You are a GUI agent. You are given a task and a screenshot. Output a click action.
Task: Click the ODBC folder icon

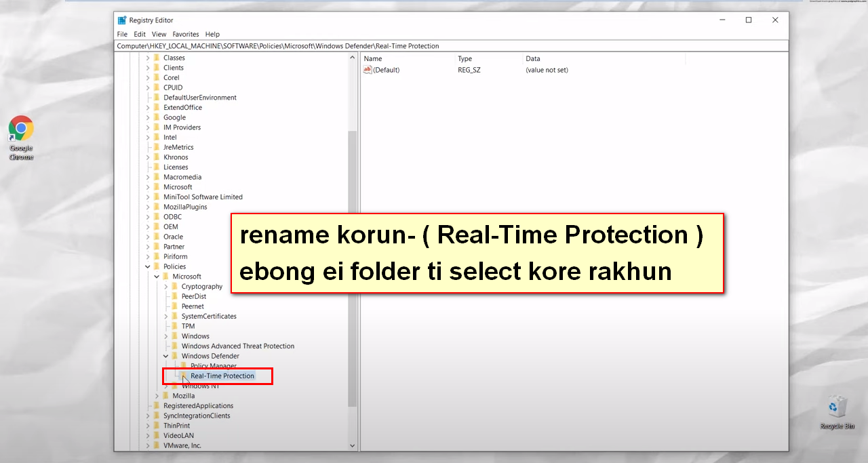tap(157, 217)
